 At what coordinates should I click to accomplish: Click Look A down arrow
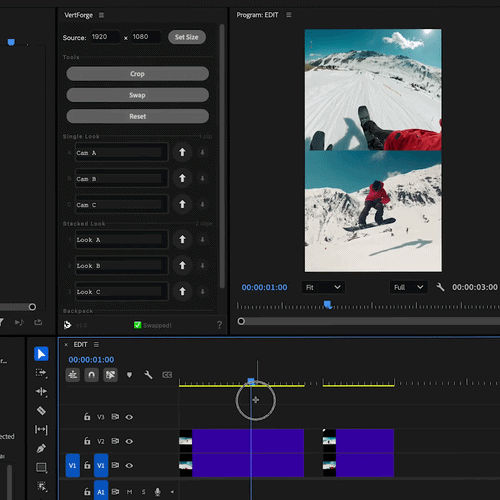(202, 239)
